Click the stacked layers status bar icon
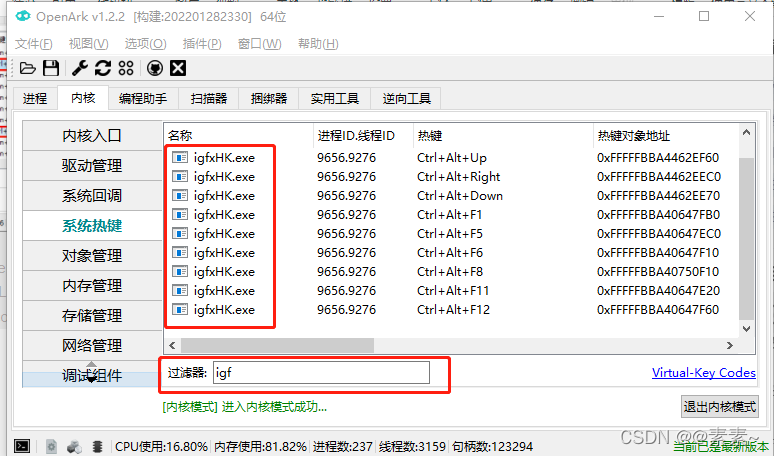The width and height of the screenshot is (774, 456). (97, 447)
